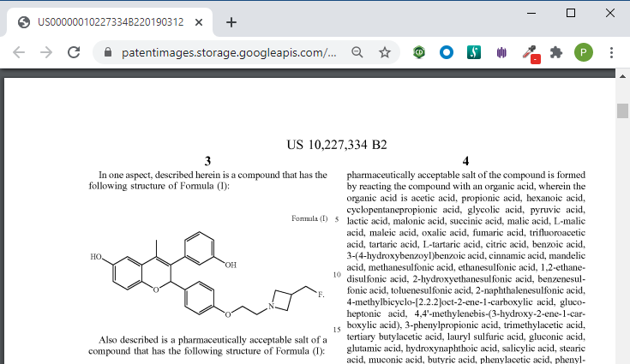Open the green hexagon extension icon
630x364 pixels.
tap(419, 52)
